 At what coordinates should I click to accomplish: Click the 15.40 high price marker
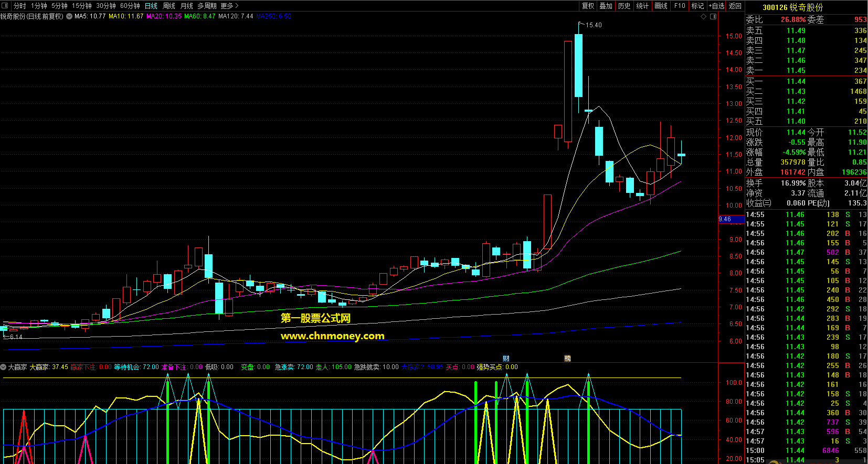[594, 25]
